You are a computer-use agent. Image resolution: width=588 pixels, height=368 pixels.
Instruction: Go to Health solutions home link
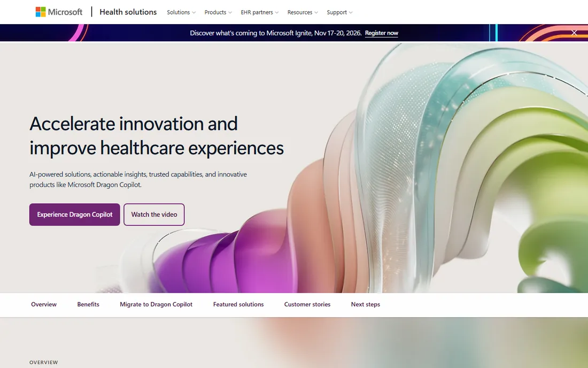pyautogui.click(x=128, y=12)
